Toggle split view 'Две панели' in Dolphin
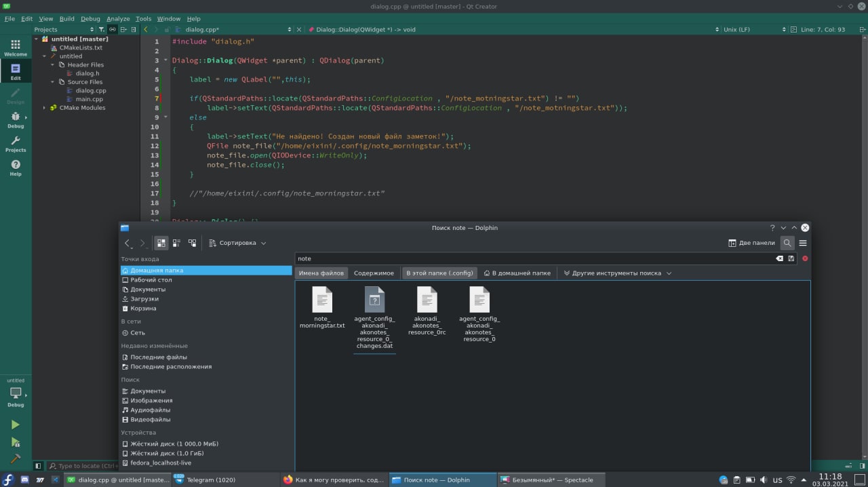Image resolution: width=868 pixels, height=487 pixels. pyautogui.click(x=751, y=243)
